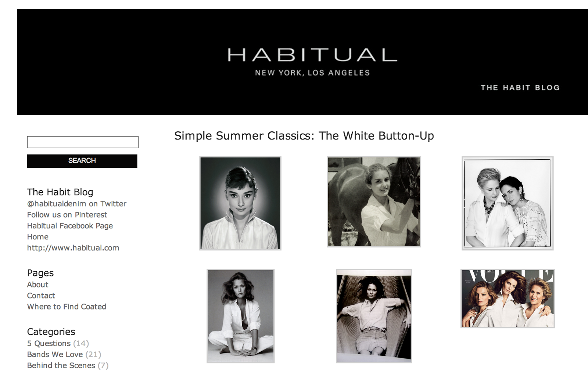
Task: Select the Behind the Scenes category
Action: pos(61,365)
